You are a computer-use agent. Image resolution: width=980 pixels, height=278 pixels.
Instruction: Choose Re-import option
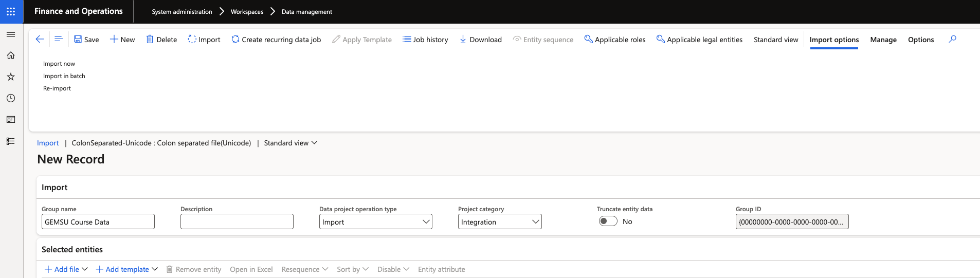coord(57,88)
